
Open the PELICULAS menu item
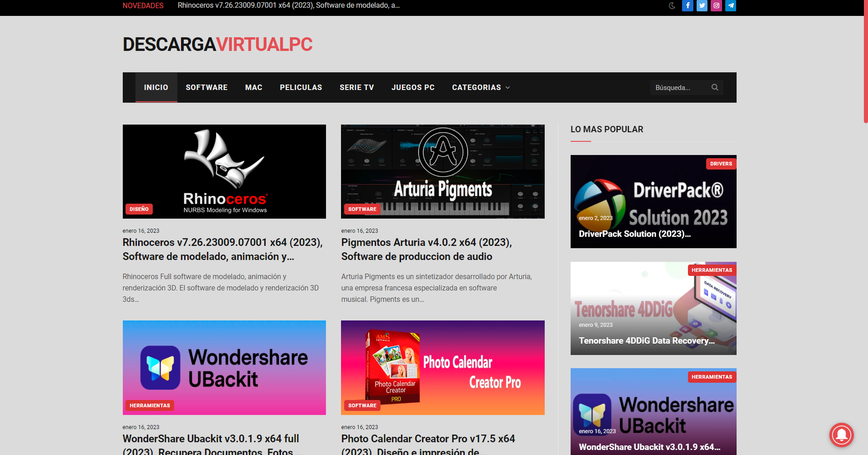pyautogui.click(x=301, y=87)
